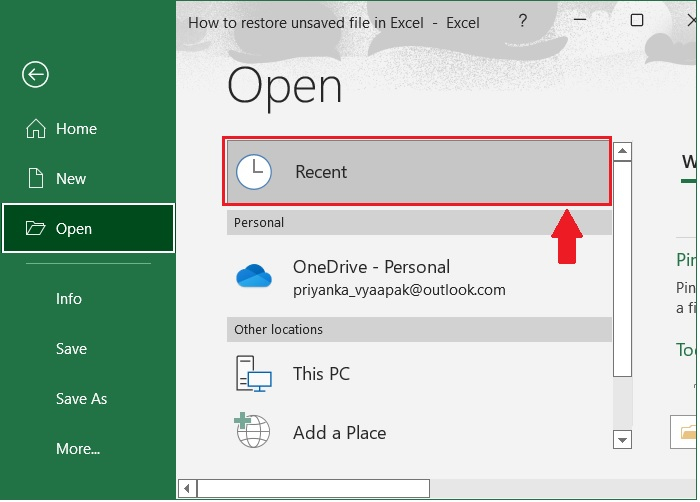Choose Add a Place

click(x=419, y=432)
